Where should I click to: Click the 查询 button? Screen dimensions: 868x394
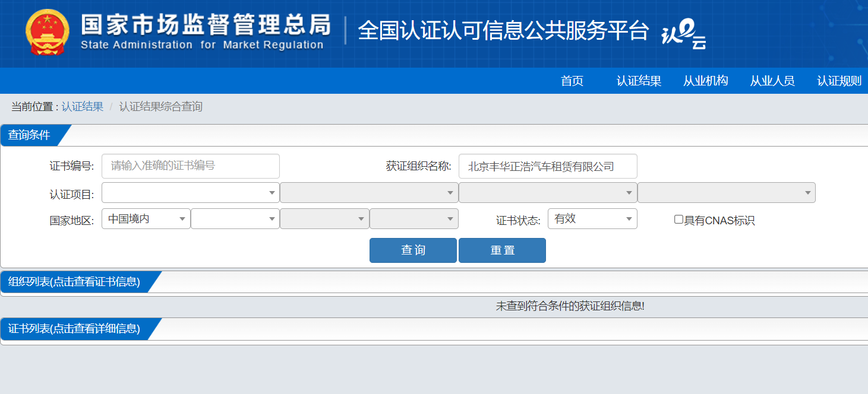tap(413, 250)
